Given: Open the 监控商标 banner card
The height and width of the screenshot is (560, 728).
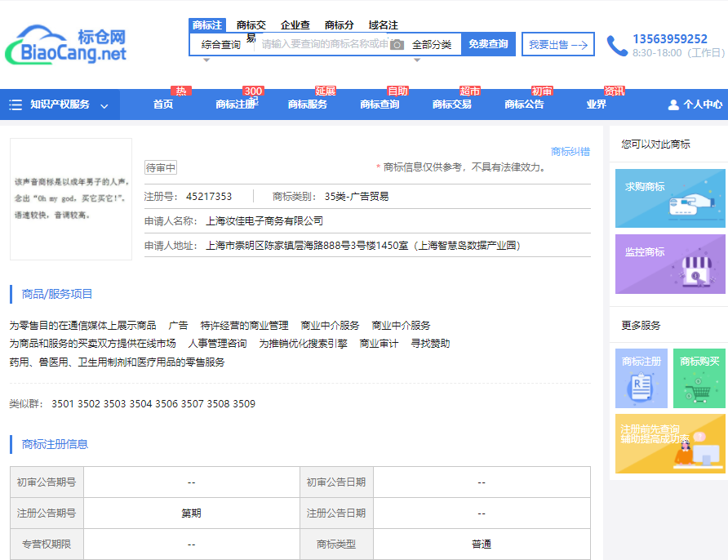Looking at the screenshot, I should [670, 264].
